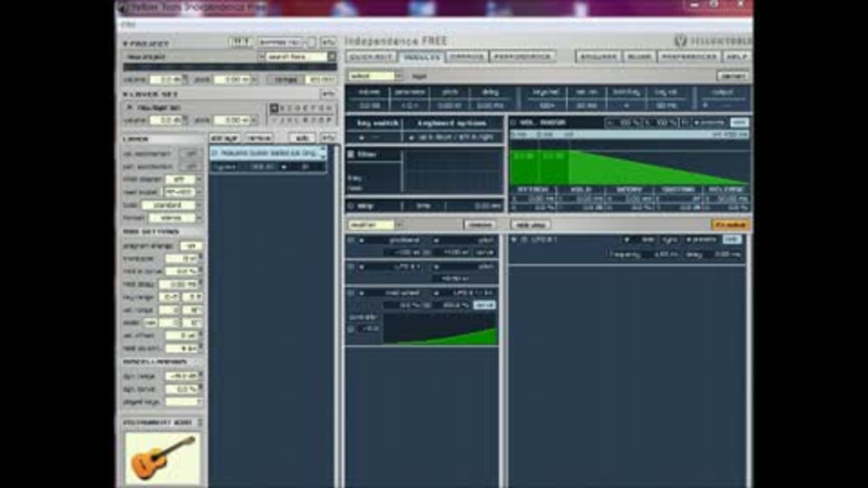Select layer set slot A
The width and height of the screenshot is (868, 488).
tap(274, 108)
